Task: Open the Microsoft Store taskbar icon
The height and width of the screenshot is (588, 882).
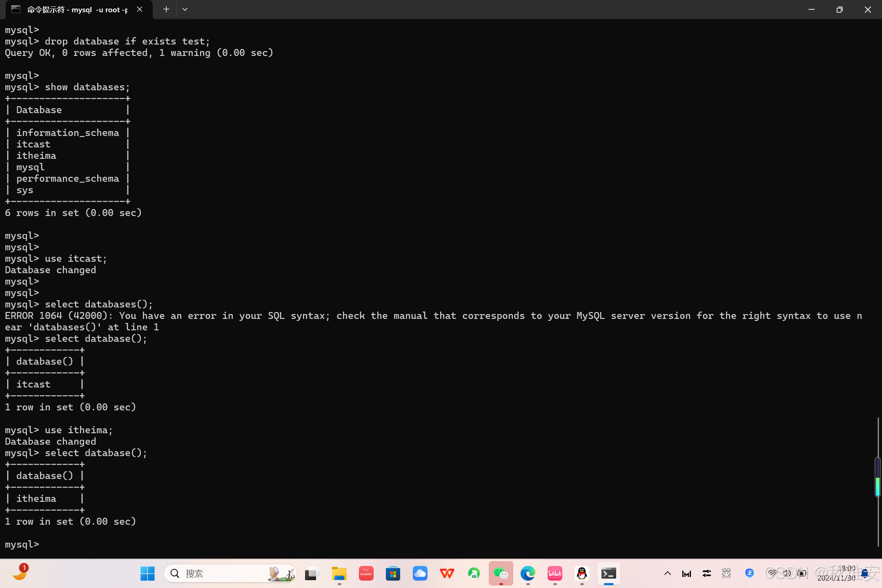Action: click(393, 573)
